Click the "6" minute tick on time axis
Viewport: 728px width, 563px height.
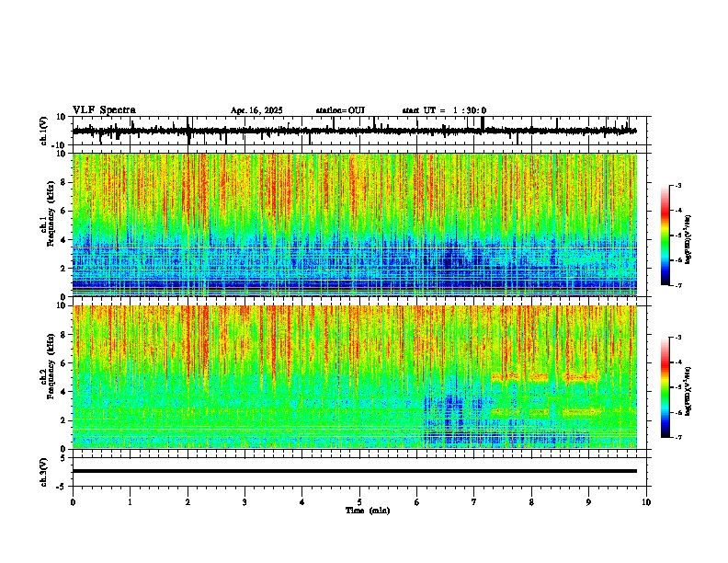[x=417, y=502]
